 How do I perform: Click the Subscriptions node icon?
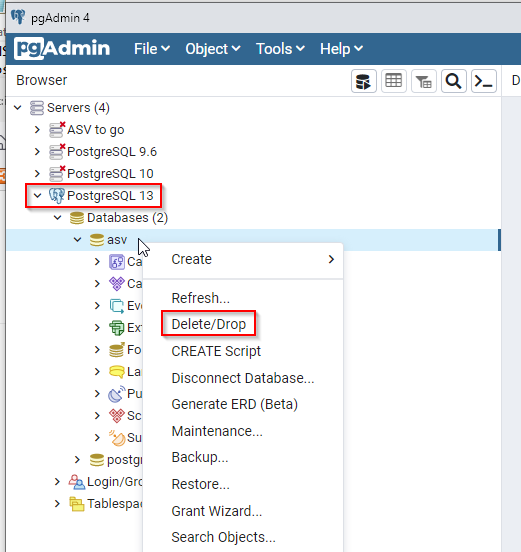coord(117,438)
